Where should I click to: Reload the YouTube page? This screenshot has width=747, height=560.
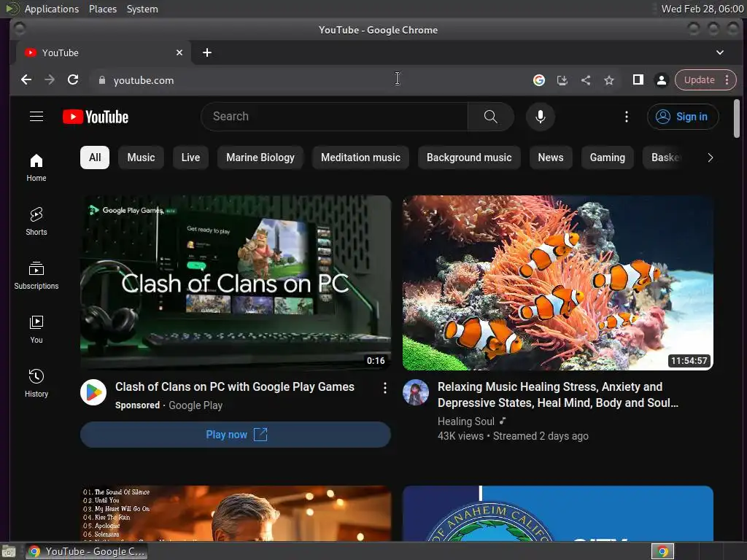(x=73, y=79)
